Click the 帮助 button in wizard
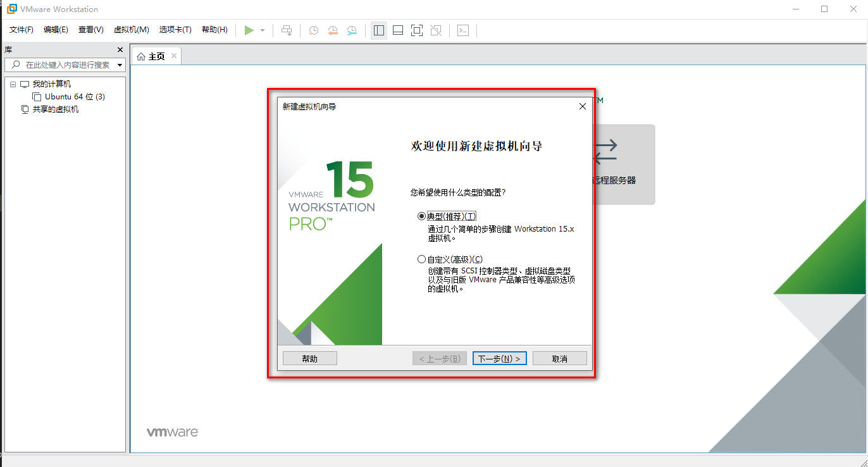 pyautogui.click(x=310, y=359)
